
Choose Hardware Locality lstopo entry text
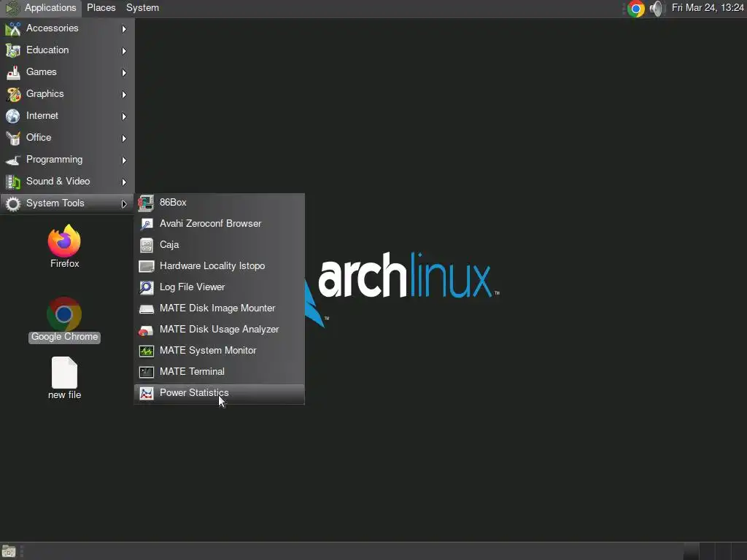point(212,265)
